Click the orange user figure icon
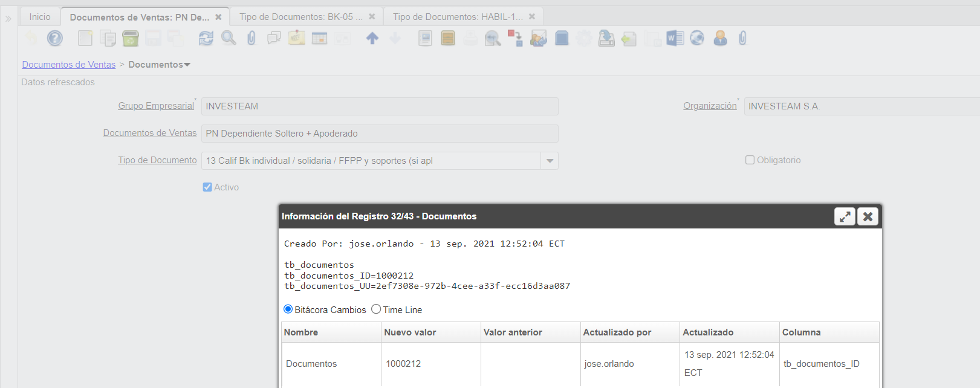The image size is (980, 388). click(x=720, y=39)
